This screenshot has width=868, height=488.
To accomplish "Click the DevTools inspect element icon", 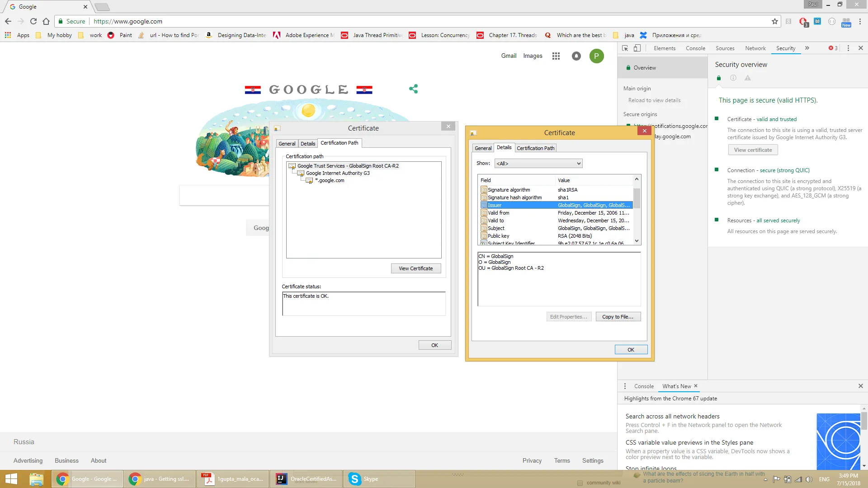I will (x=625, y=48).
